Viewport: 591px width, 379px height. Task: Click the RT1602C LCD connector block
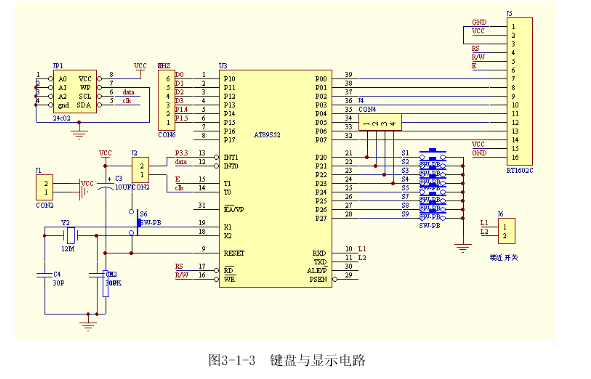click(x=520, y=92)
